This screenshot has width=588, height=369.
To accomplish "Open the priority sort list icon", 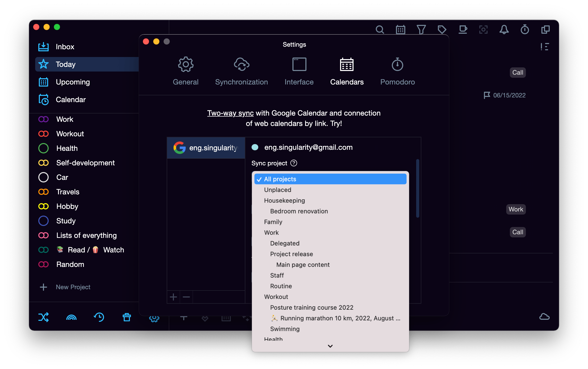I will click(545, 47).
